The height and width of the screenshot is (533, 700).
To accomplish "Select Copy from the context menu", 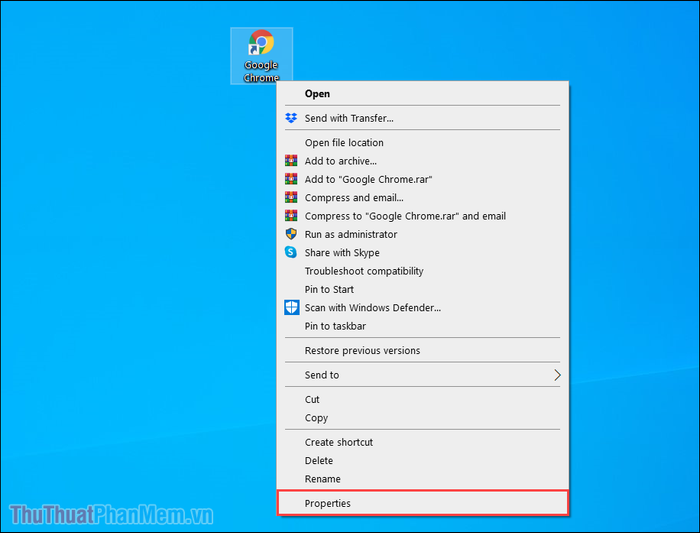I will [x=422, y=417].
